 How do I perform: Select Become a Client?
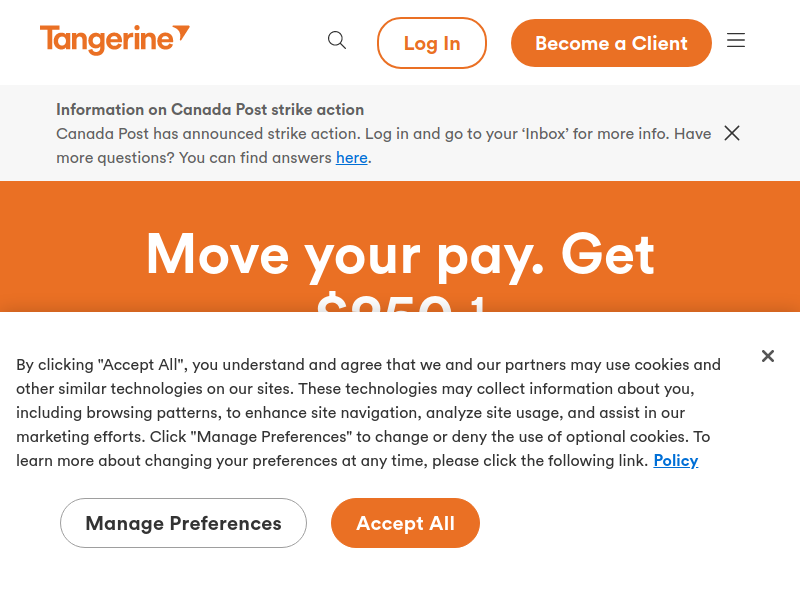(x=611, y=43)
